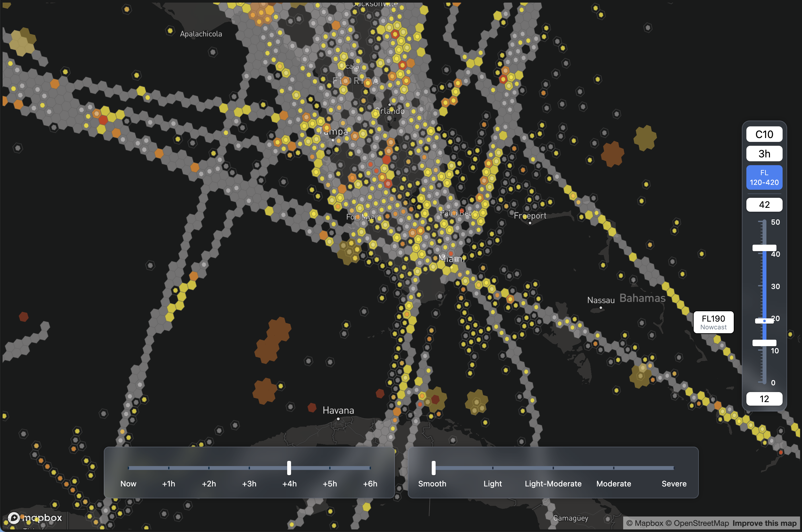The width and height of the screenshot is (802, 532).
Task: Set forecast timeline to +6h
Action: 370,484
